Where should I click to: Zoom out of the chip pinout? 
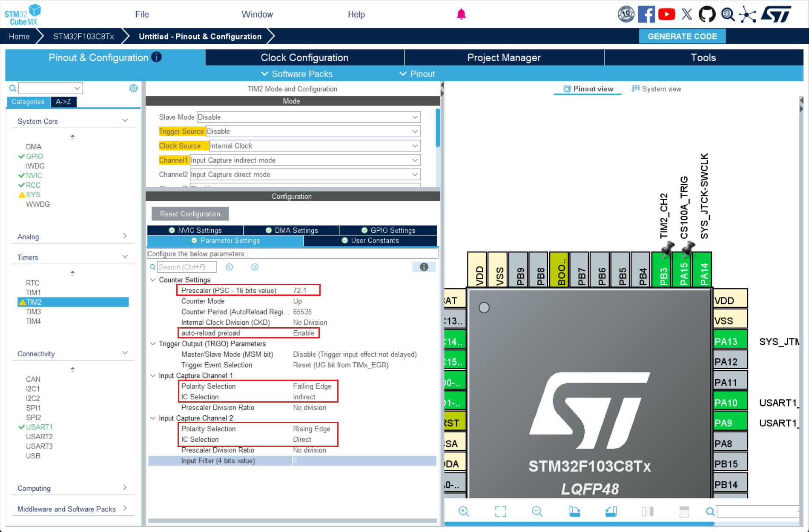[537, 511]
